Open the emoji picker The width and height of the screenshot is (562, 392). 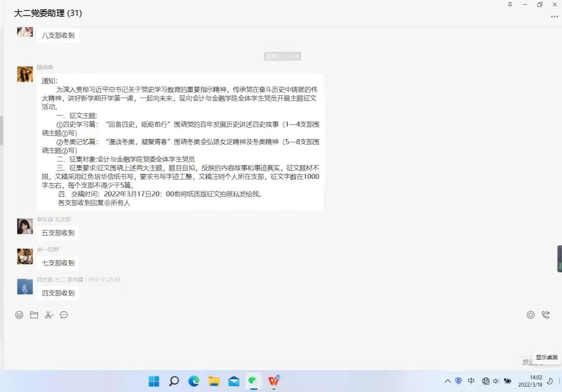point(19,315)
